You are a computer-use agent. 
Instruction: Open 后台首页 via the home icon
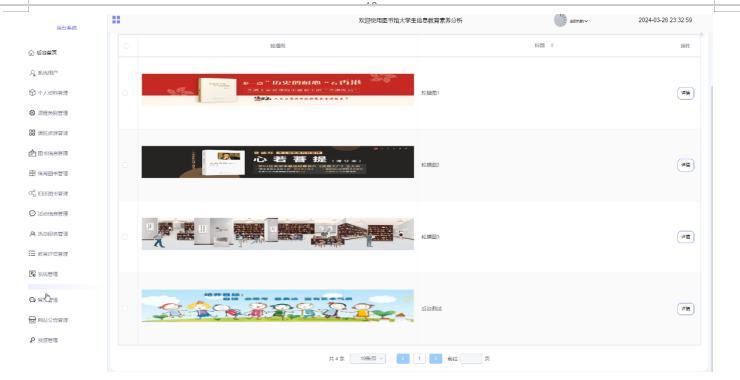click(x=42, y=53)
